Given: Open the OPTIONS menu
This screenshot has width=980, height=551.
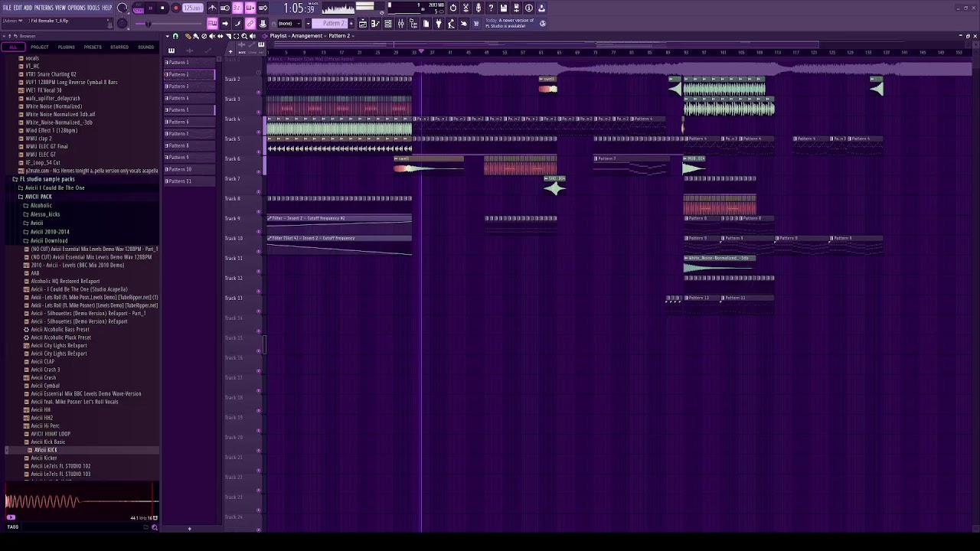Looking at the screenshot, I should click(x=77, y=8).
